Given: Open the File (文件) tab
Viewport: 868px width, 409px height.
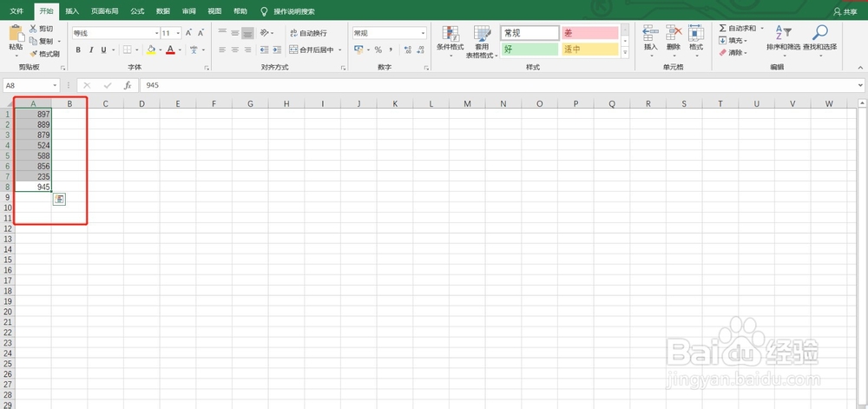Looking at the screenshot, I should 16,11.
